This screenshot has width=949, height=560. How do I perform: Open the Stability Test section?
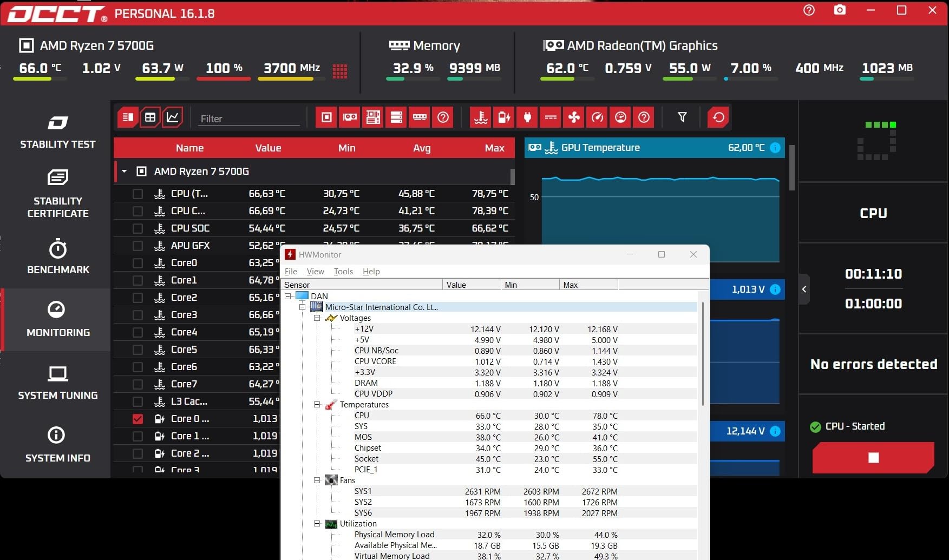58,131
